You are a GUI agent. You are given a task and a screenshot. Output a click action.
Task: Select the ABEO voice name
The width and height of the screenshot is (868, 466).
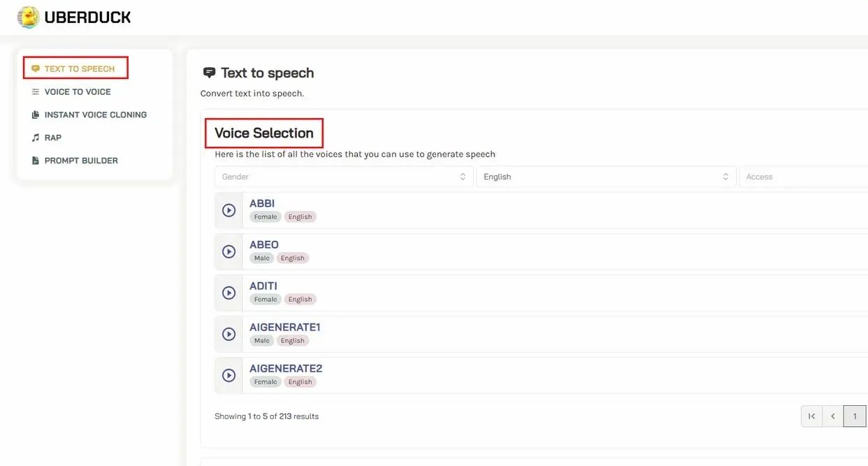264,245
